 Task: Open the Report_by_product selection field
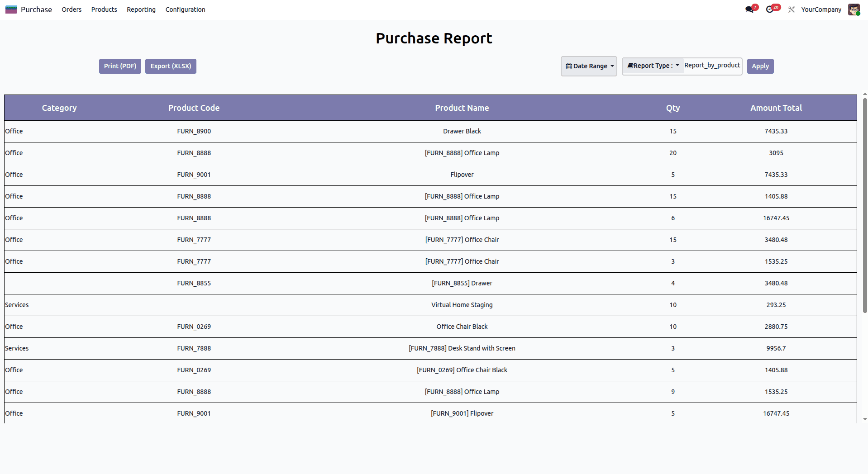tap(711, 66)
